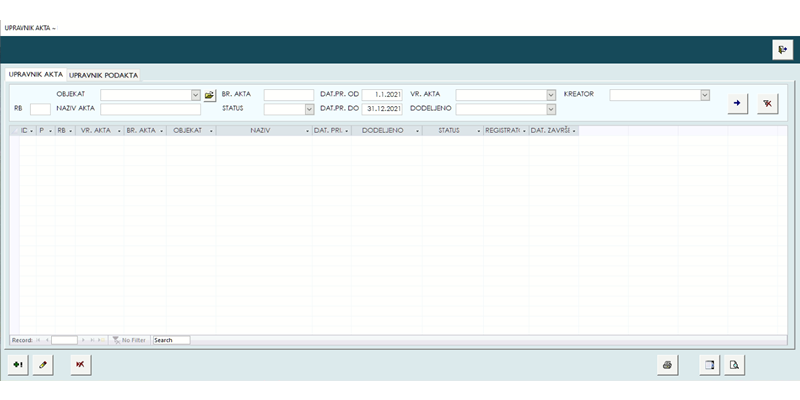
Task: Expand the STATUS combo box
Action: 309,109
